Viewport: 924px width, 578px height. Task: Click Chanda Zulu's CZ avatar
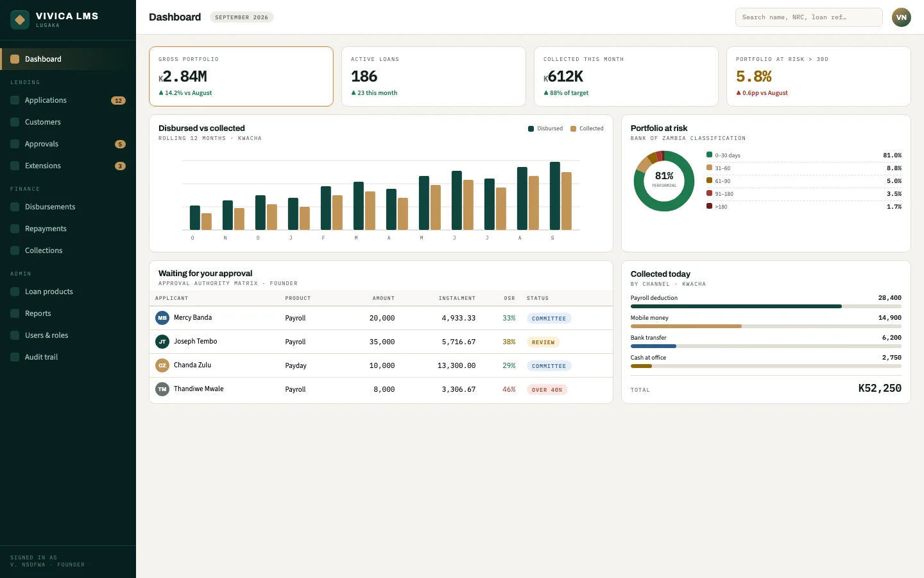pos(162,365)
